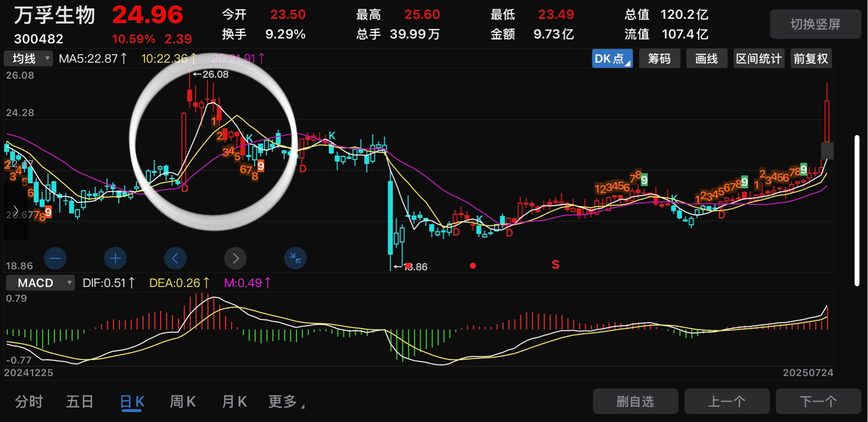The image size is (868, 422).
Task: Expand the 更多 period options
Action: [x=287, y=402]
